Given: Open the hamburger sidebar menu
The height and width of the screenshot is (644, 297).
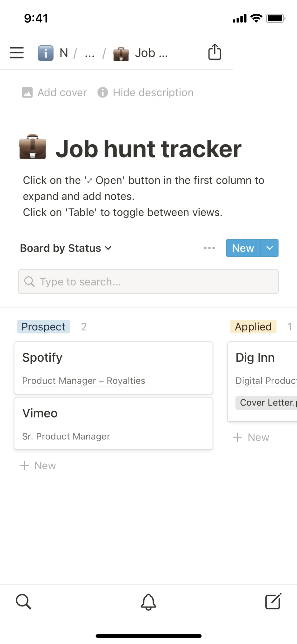Looking at the screenshot, I should tap(17, 53).
